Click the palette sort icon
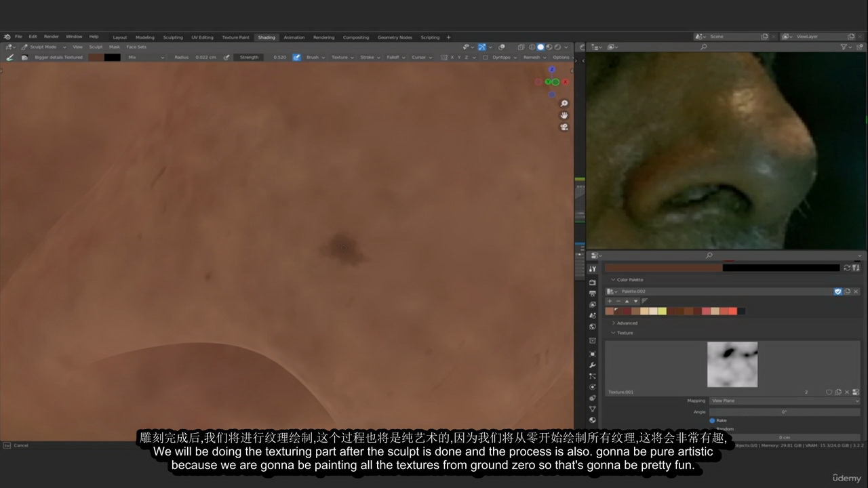The height and width of the screenshot is (488, 868). (645, 301)
